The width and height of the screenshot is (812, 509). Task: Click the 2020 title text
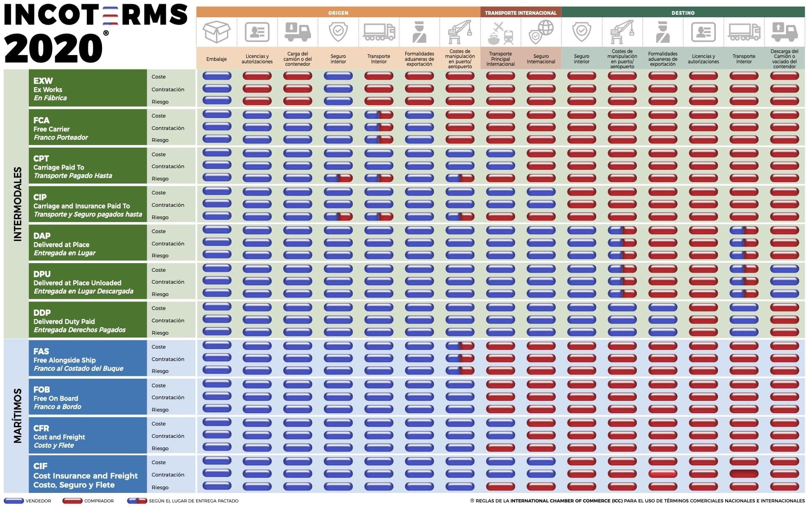(53, 49)
